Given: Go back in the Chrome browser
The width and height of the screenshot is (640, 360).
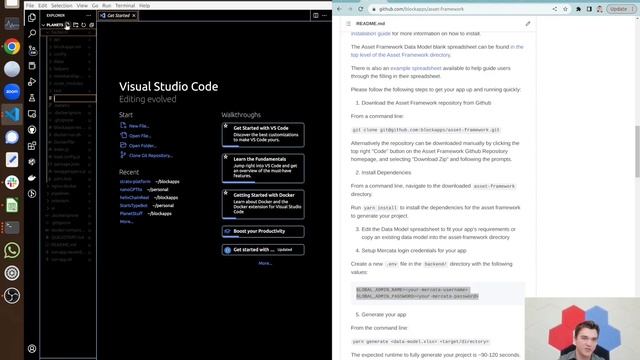Looking at the screenshot, I should coord(339,9).
